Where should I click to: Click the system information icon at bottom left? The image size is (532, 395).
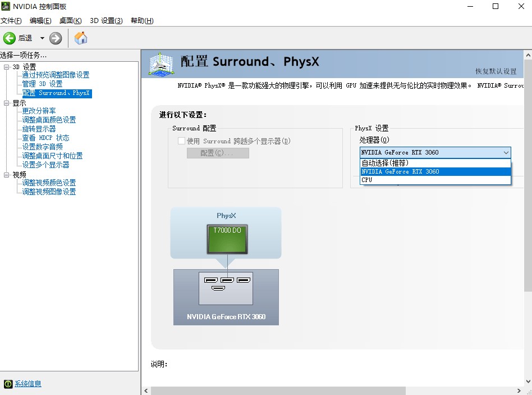click(8, 384)
